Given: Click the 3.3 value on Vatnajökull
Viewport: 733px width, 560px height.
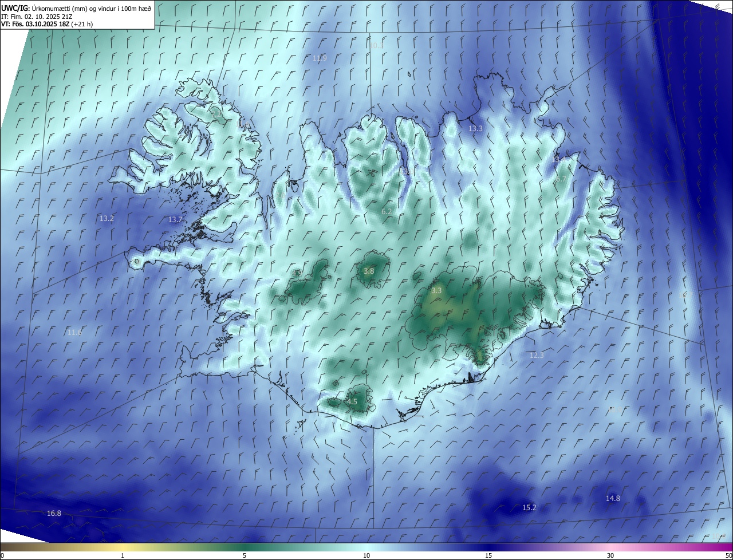Looking at the screenshot, I should pos(436,291).
